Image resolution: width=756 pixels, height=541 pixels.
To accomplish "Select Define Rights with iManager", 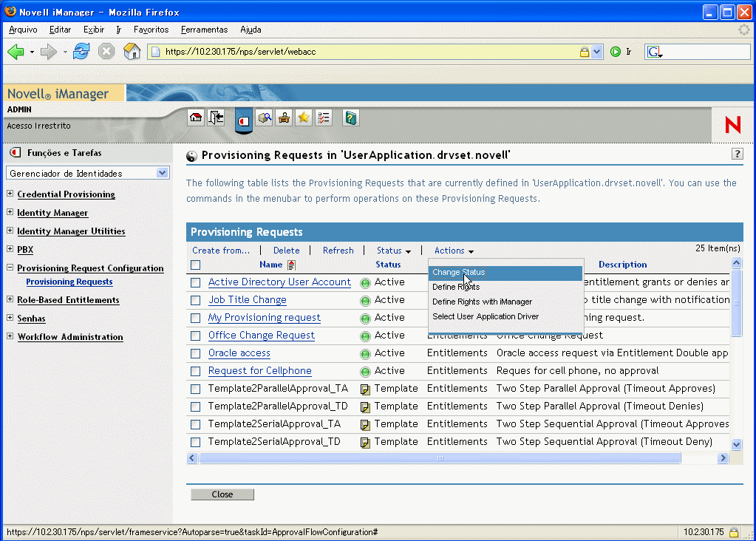I will [482, 302].
